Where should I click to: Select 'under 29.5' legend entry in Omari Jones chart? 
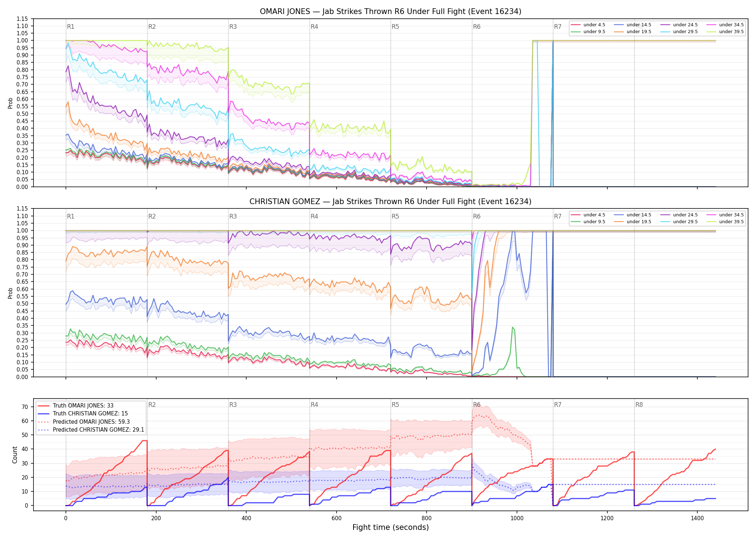[x=679, y=32]
